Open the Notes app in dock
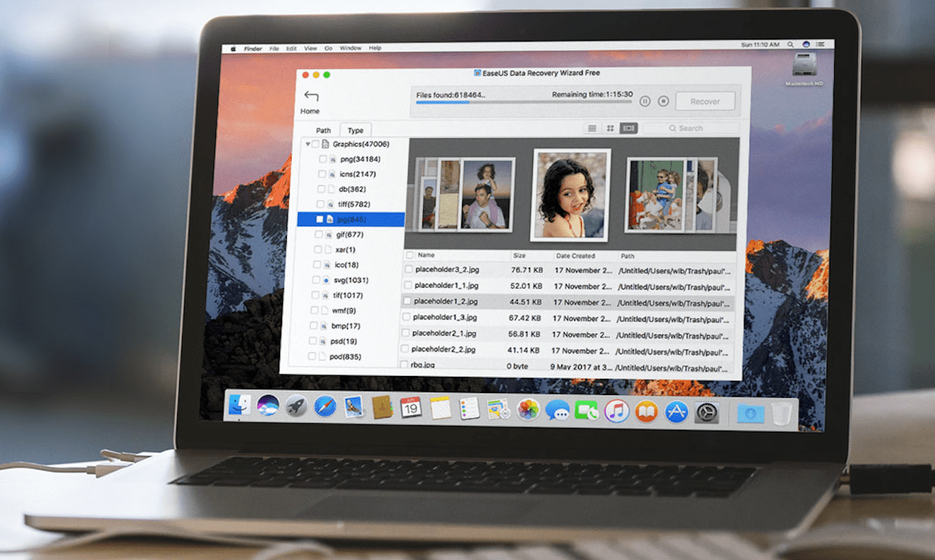The image size is (935, 560). point(440,407)
